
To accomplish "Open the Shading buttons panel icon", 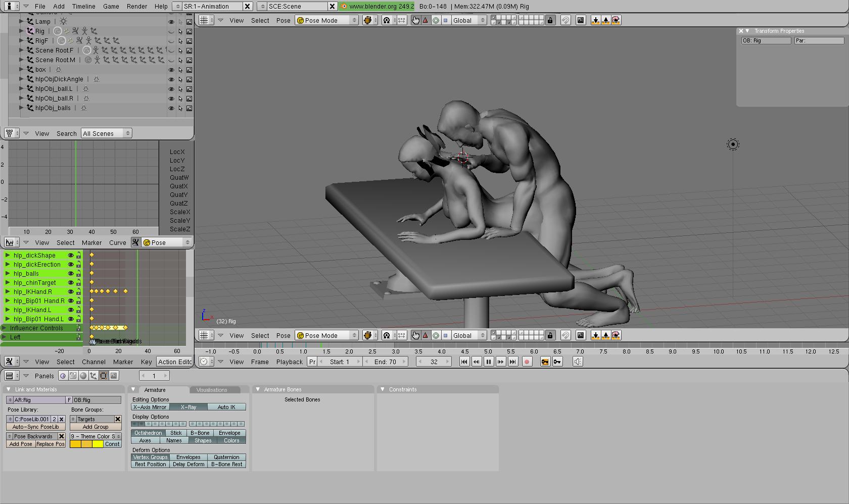I will (83, 376).
